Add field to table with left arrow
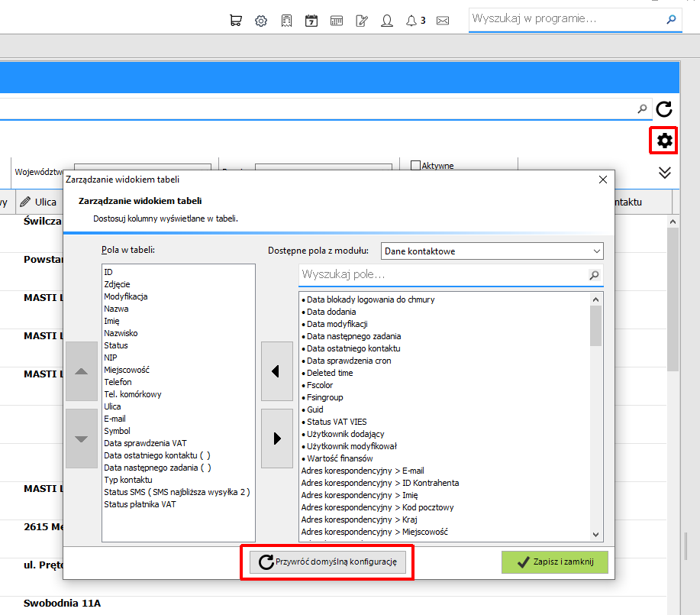The image size is (700, 615). coord(276,371)
